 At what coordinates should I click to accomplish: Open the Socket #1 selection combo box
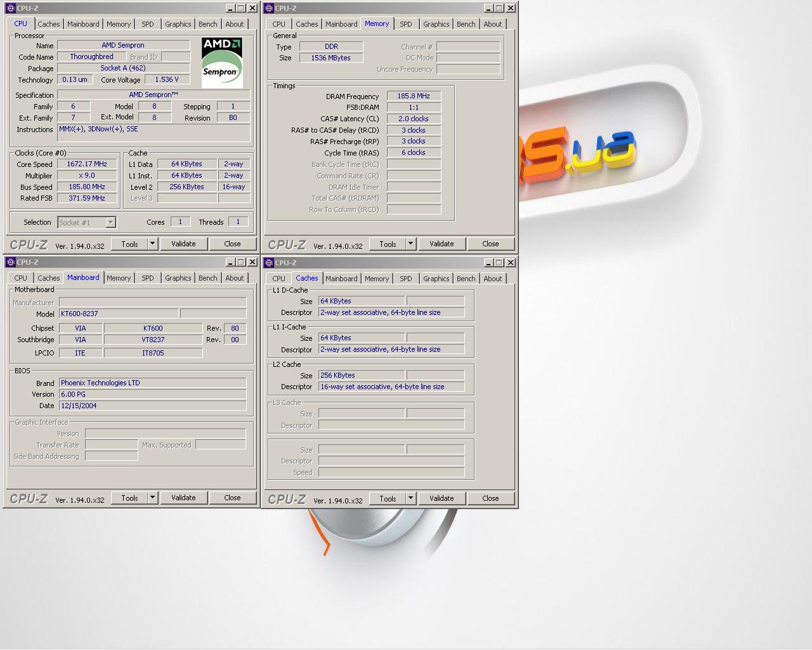87,222
